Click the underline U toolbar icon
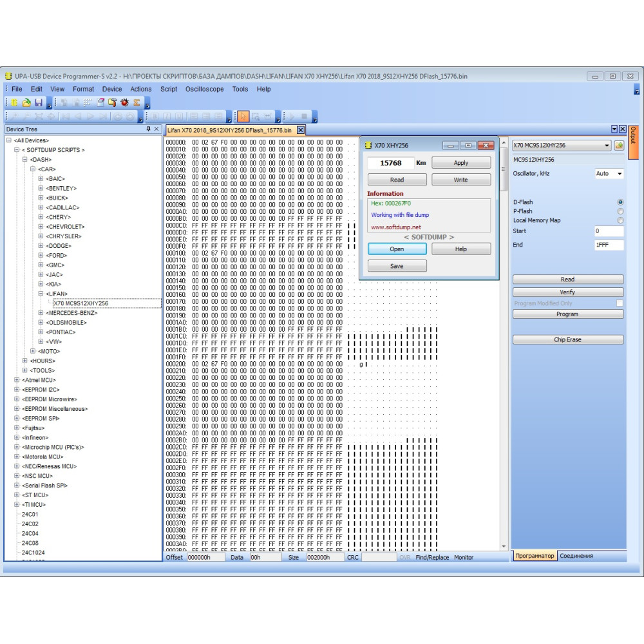Screen dimensions: 644x644 [x=179, y=116]
